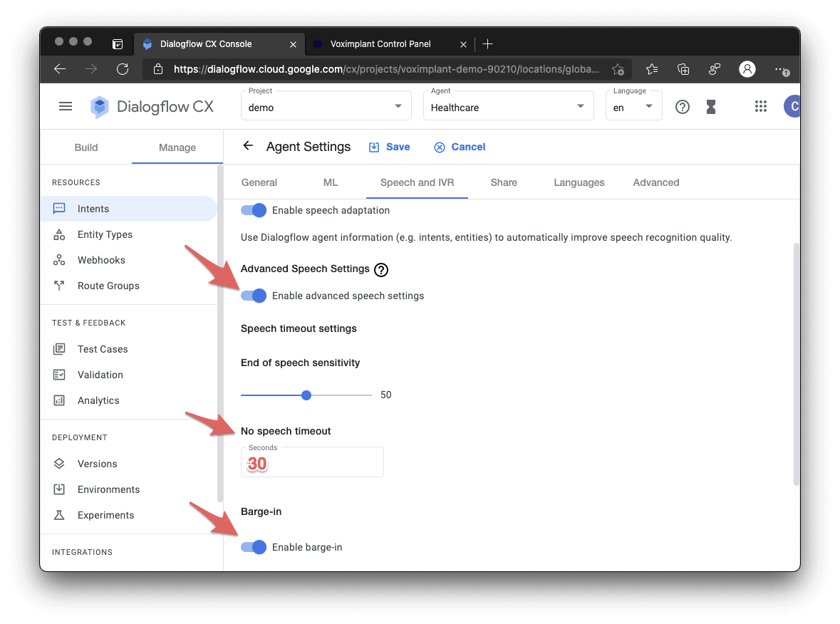Open Analytics in the sidebar
840x624 pixels.
click(x=128, y=400)
